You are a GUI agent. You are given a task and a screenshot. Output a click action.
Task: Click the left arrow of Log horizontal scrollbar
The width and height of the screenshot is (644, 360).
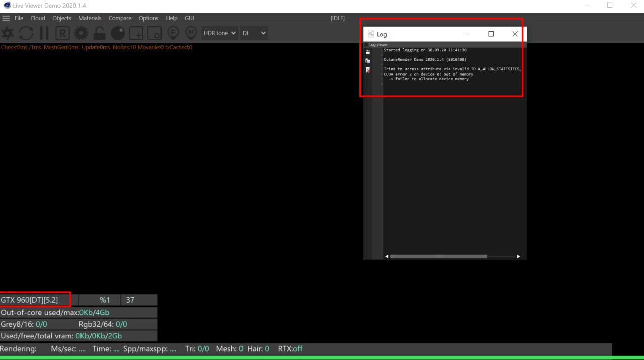click(387, 256)
